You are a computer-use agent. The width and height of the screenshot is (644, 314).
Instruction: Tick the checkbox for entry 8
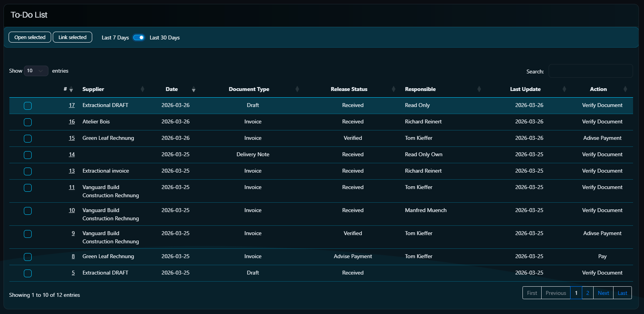tap(28, 257)
